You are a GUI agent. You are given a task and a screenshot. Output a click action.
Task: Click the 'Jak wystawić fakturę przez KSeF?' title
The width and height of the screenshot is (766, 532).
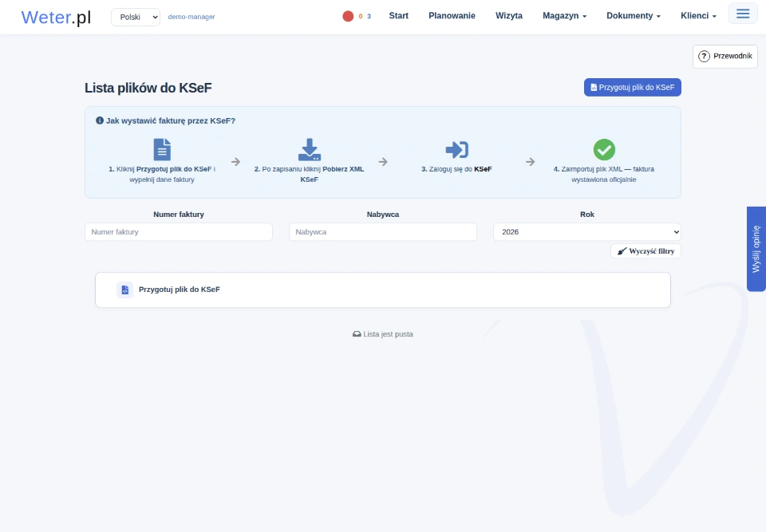click(x=171, y=120)
